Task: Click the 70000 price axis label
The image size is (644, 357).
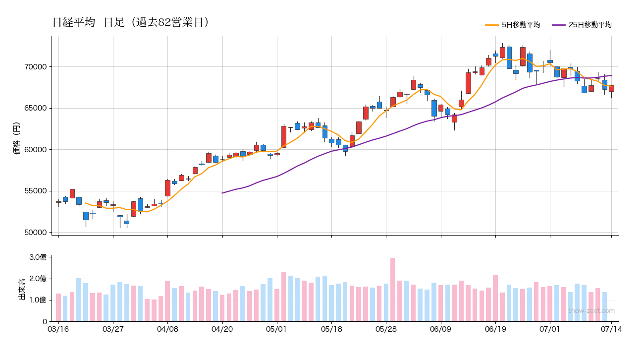Action: [x=36, y=67]
